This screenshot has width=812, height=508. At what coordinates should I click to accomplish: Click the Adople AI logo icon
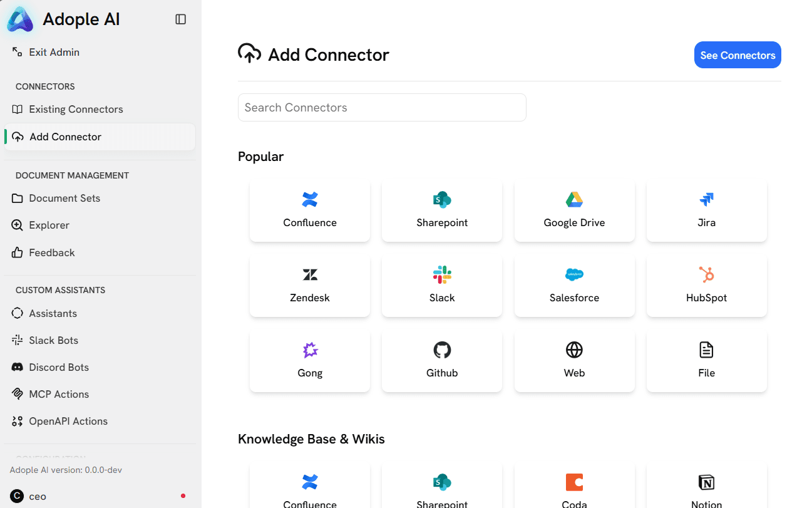(20, 19)
